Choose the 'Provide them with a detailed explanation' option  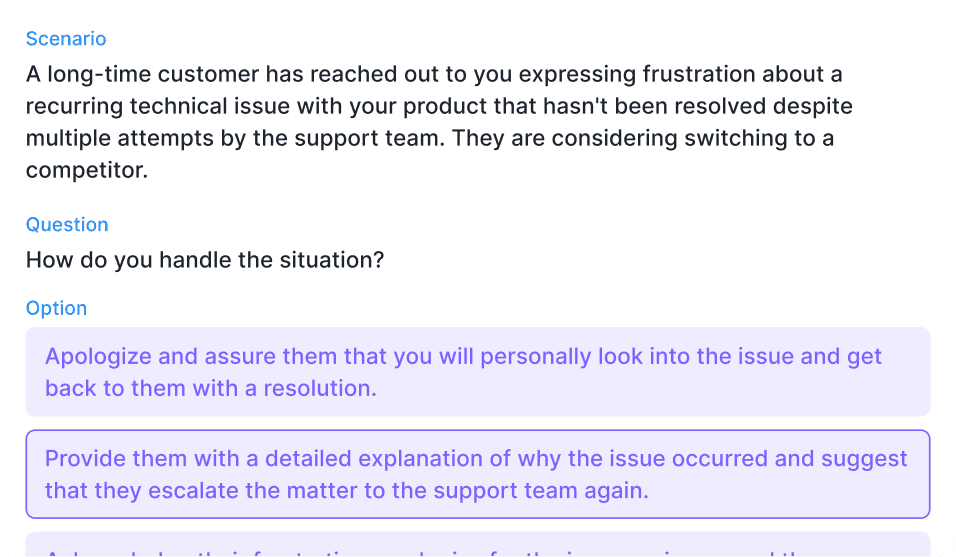pos(477,474)
